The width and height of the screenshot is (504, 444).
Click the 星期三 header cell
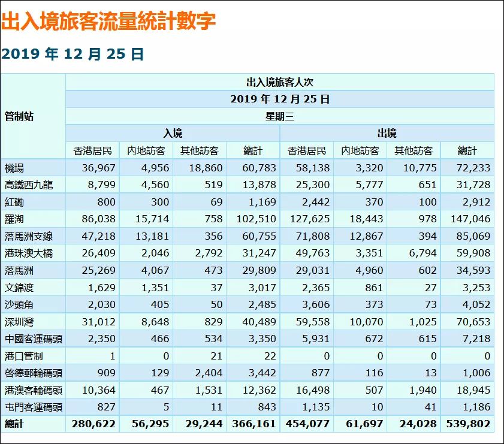(x=280, y=116)
